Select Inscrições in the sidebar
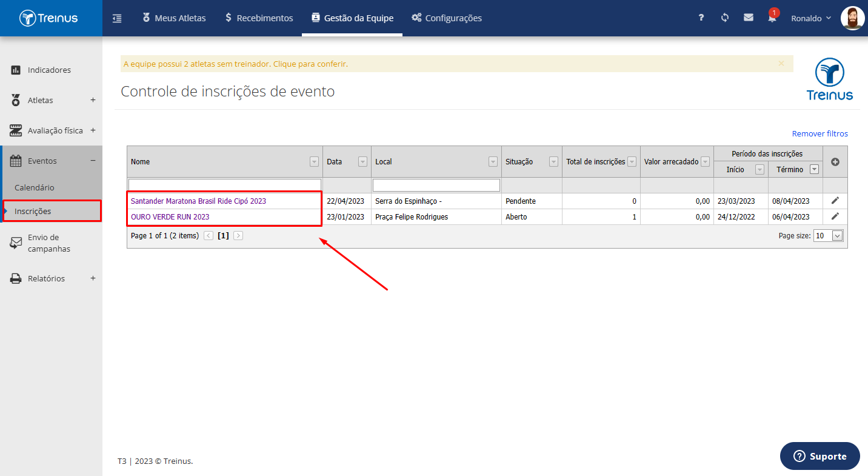This screenshot has height=476, width=868. [x=52, y=211]
